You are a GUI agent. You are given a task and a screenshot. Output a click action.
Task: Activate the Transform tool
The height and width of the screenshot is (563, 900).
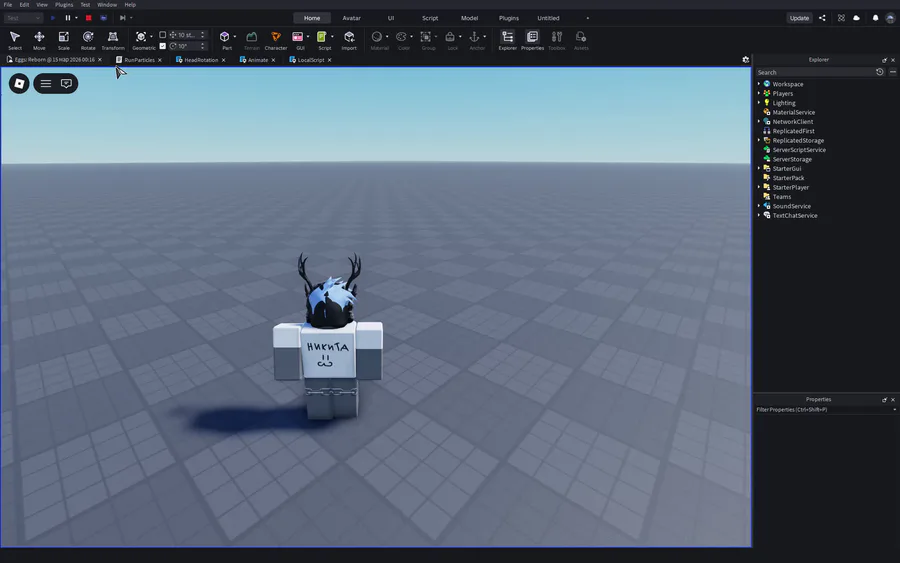click(112, 40)
